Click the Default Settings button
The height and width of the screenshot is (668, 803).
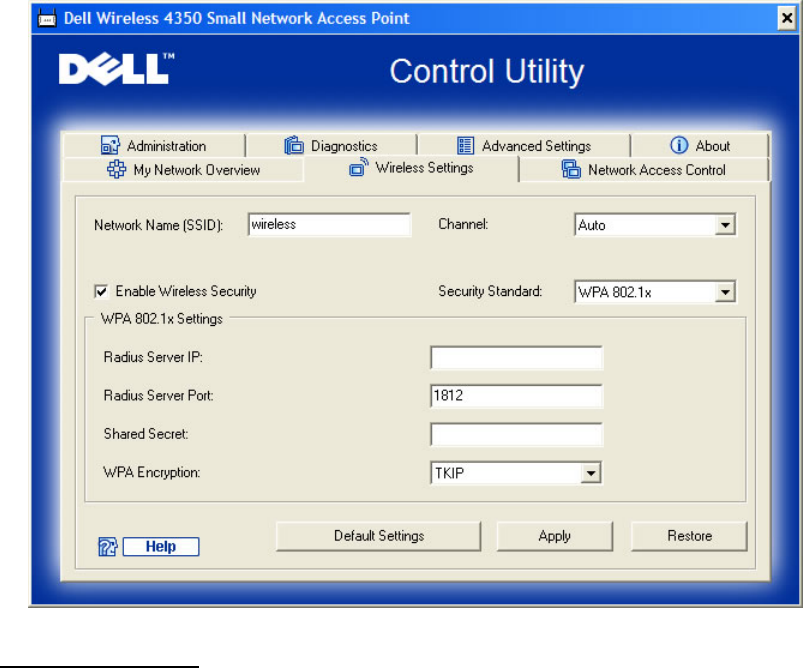[x=378, y=536]
